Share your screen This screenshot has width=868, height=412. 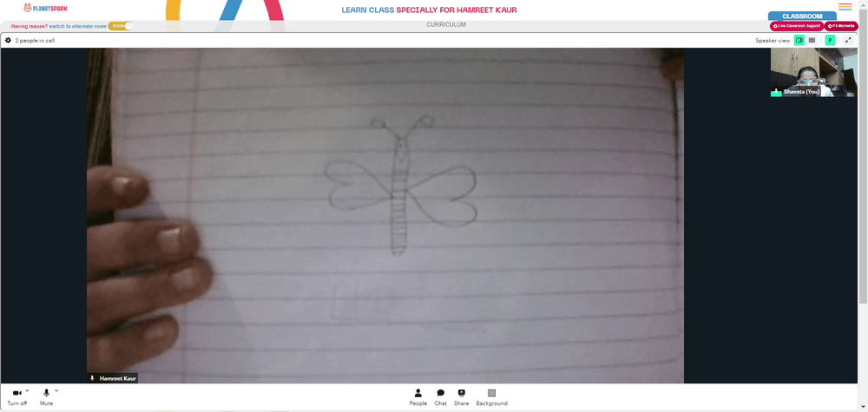point(461,397)
